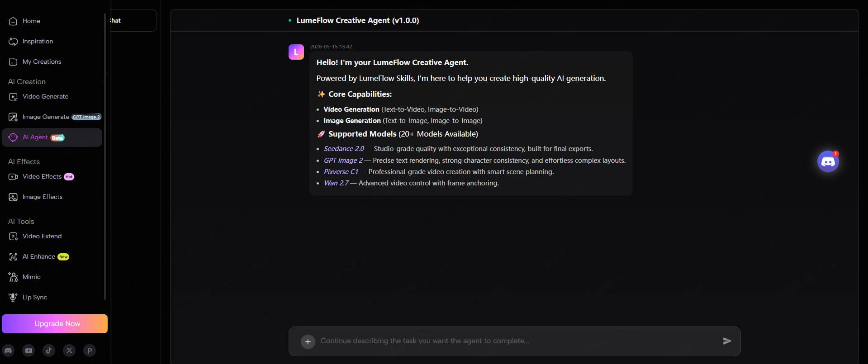The height and width of the screenshot is (364, 868).
Task: Click the Inspiration sidebar icon
Action: (x=13, y=42)
